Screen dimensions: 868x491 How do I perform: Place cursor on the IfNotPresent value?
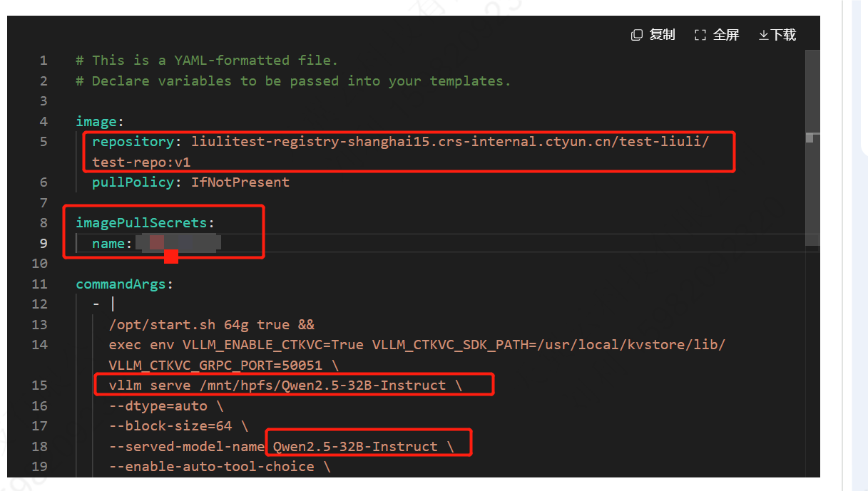coord(240,182)
